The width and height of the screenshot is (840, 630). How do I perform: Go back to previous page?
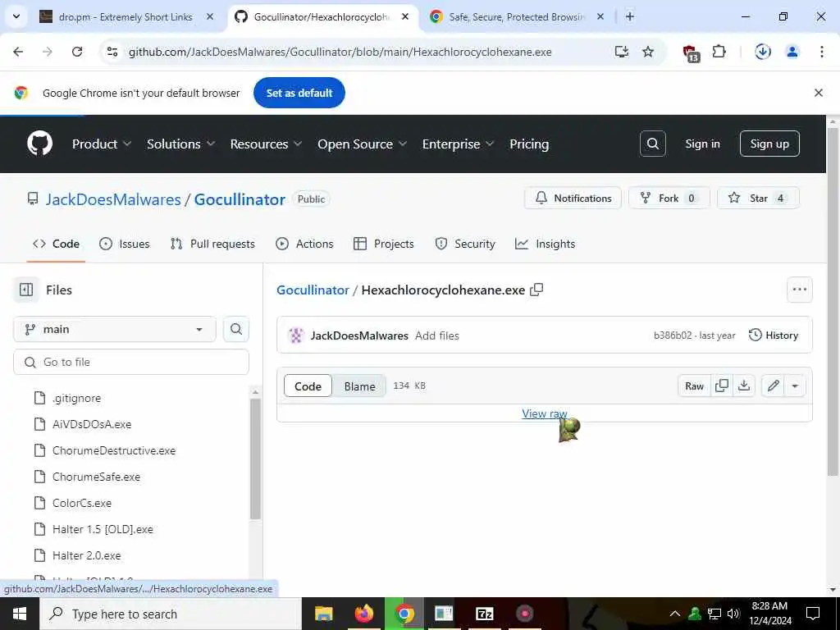[18, 52]
